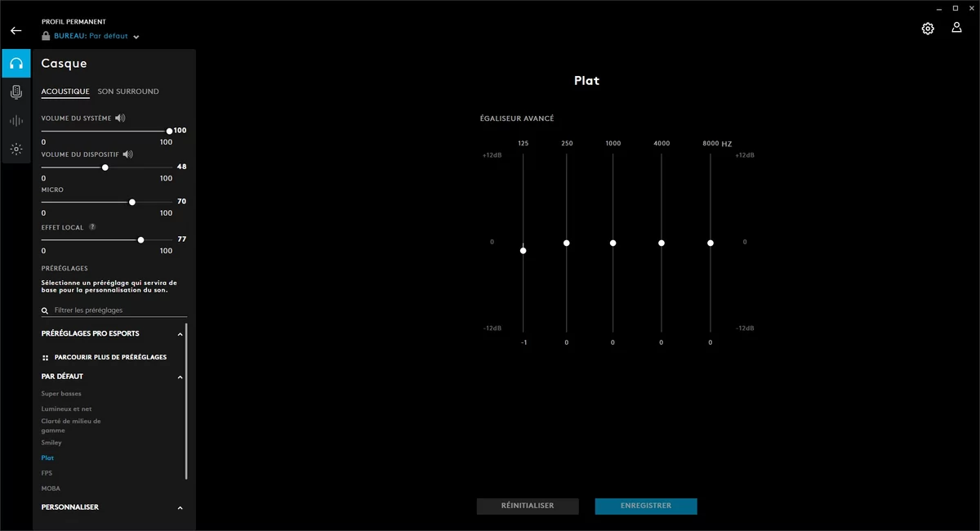The height and width of the screenshot is (531, 980).
Task: Click the system volume speaker icon
Action: [x=120, y=118]
